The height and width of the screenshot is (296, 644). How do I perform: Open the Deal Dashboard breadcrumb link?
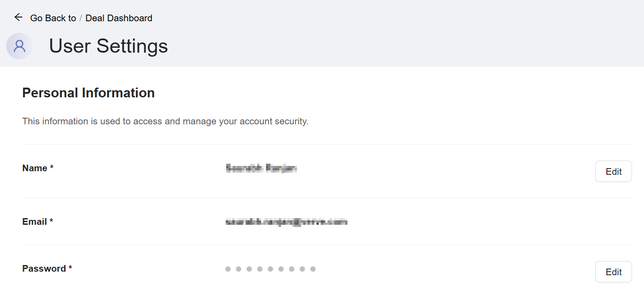pyautogui.click(x=119, y=18)
